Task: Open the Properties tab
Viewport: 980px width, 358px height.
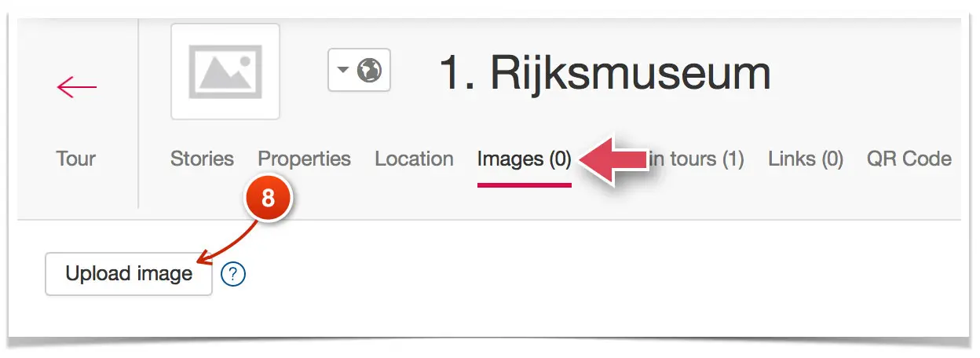Action: [305, 159]
